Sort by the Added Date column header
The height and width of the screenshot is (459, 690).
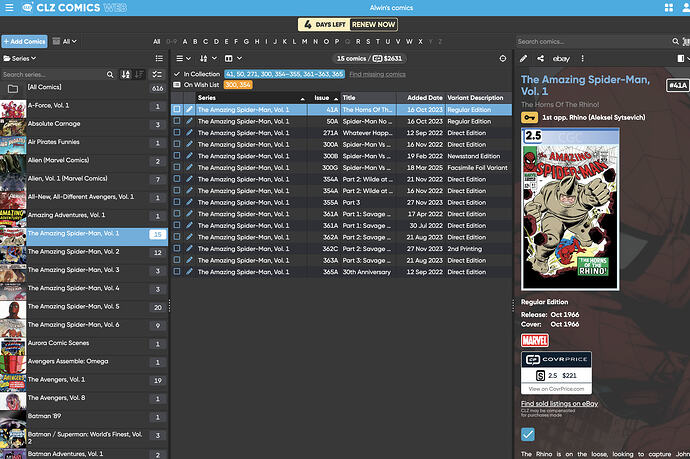[421, 98]
